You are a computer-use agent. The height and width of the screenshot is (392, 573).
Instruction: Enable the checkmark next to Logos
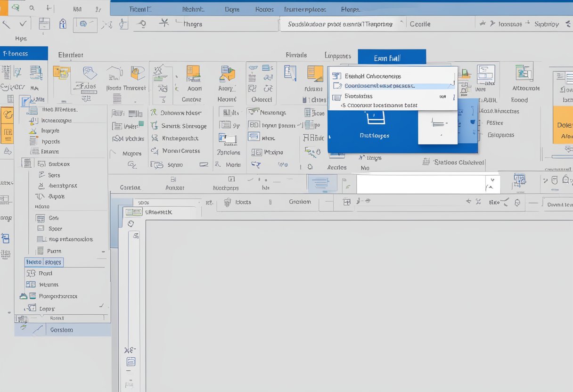[102, 306]
